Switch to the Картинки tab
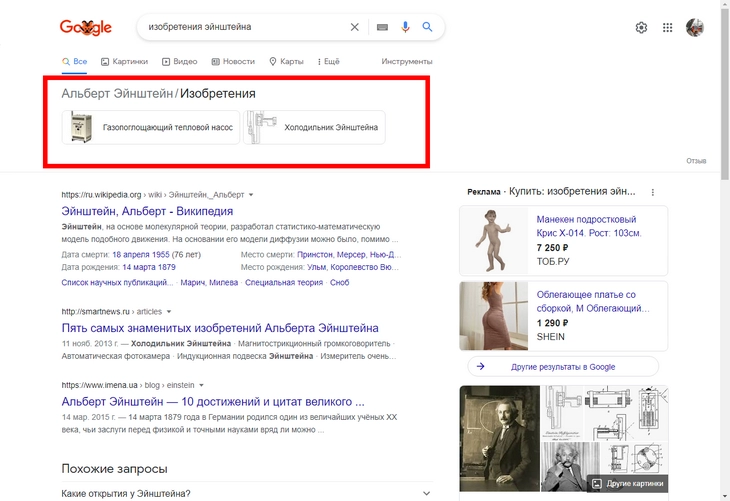Viewport: 730px width, 501px height. [124, 61]
